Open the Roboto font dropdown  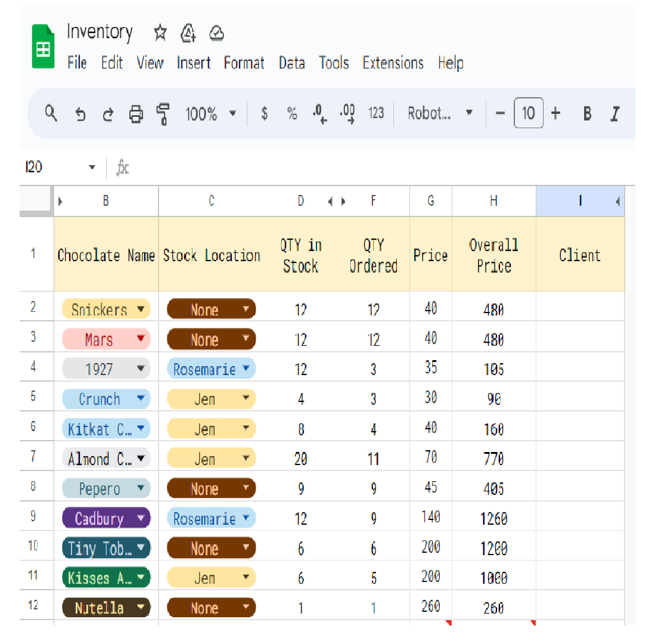439,113
